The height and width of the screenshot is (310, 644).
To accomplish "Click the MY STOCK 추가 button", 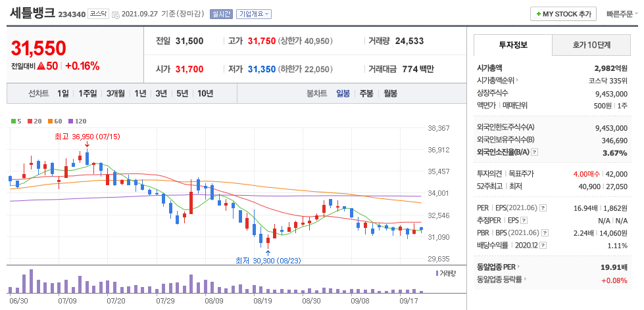I will (x=563, y=14).
